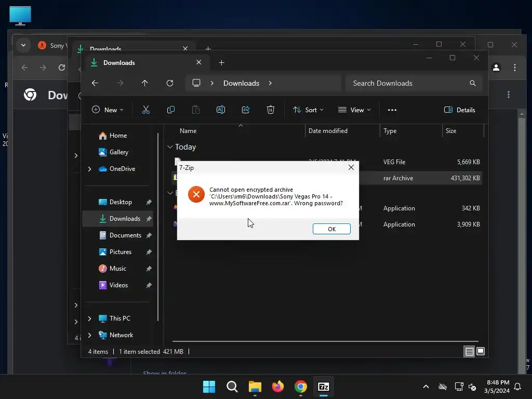The image size is (532, 399).
Task: Open the New dropdown menu
Action: 108,110
